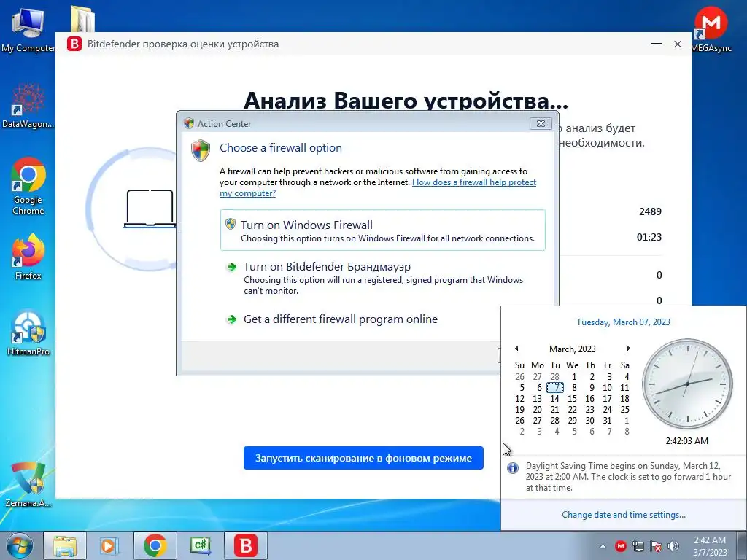
Task: Click the taskbar clock showing 2:42 AM
Action: (x=710, y=546)
